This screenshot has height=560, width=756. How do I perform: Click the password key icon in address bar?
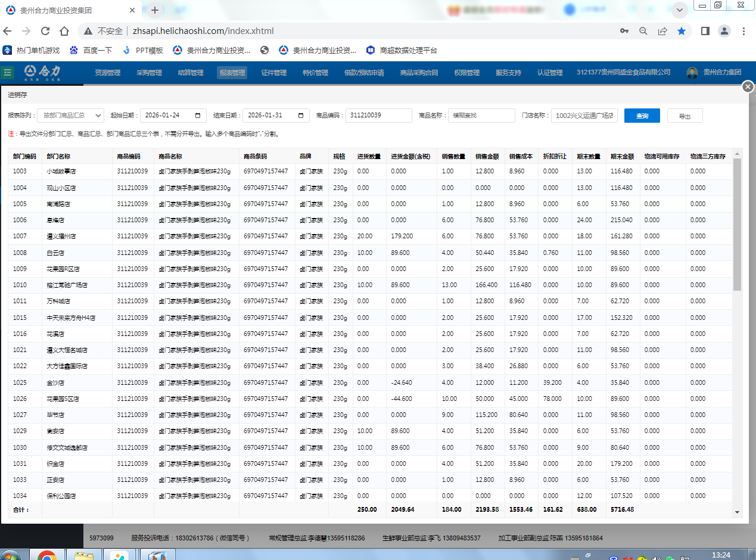624,31
